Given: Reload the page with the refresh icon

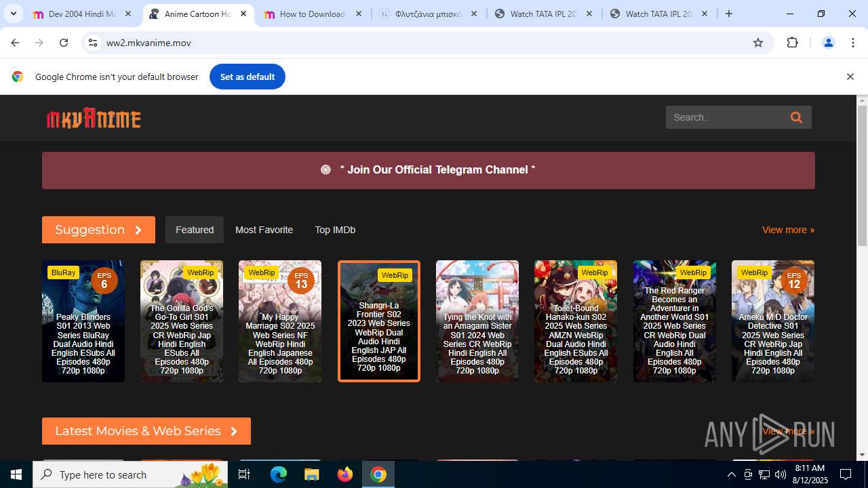Looking at the screenshot, I should coord(64,43).
